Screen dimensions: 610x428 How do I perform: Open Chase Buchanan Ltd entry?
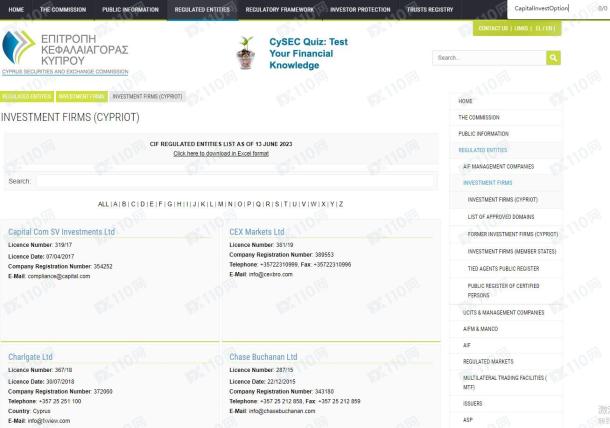pyautogui.click(x=263, y=357)
